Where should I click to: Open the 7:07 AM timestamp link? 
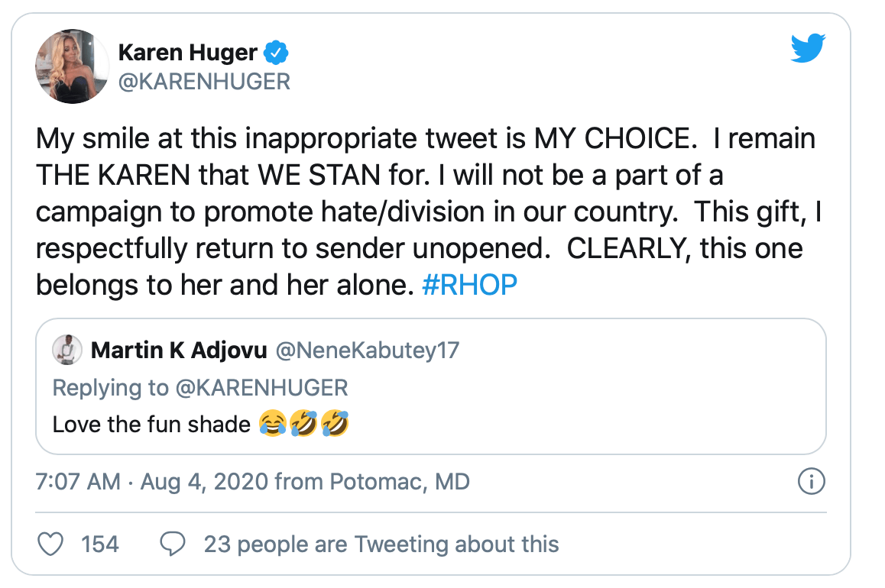point(78,482)
